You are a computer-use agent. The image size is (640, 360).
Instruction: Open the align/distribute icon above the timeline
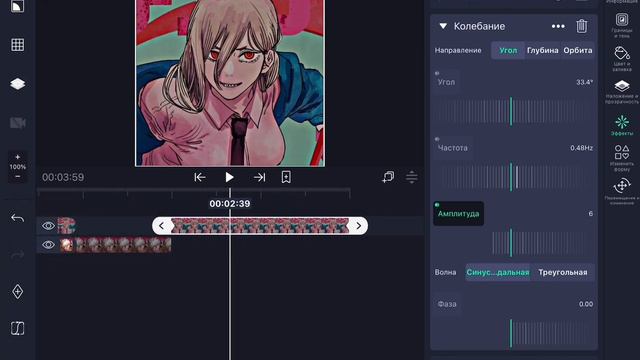tap(412, 177)
